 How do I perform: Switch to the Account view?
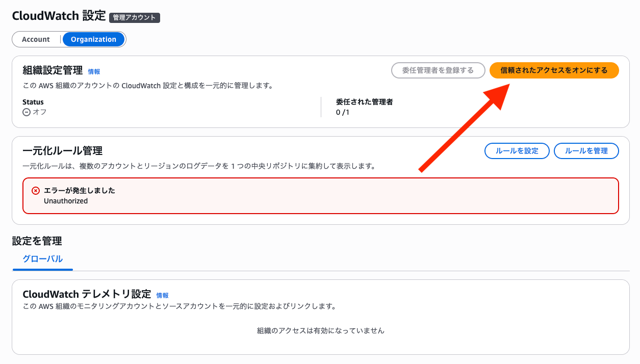click(36, 39)
